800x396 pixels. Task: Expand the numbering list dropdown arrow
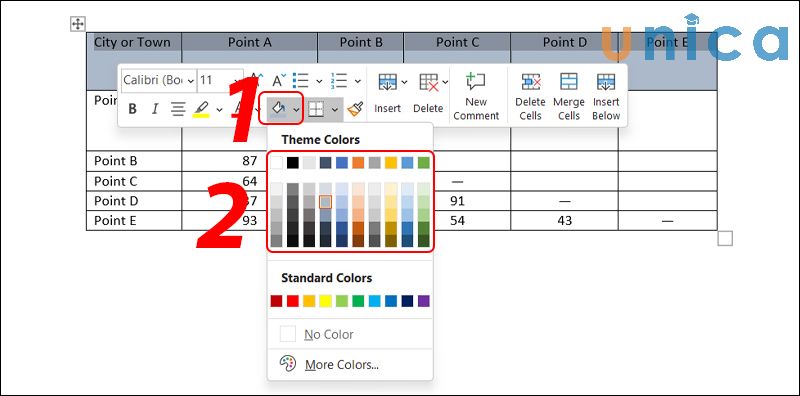click(x=358, y=81)
